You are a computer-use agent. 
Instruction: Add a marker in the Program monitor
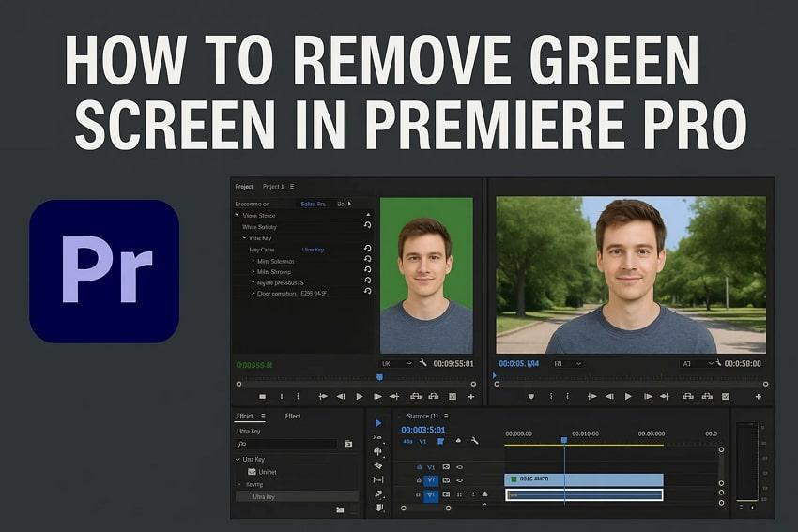pos(531,396)
